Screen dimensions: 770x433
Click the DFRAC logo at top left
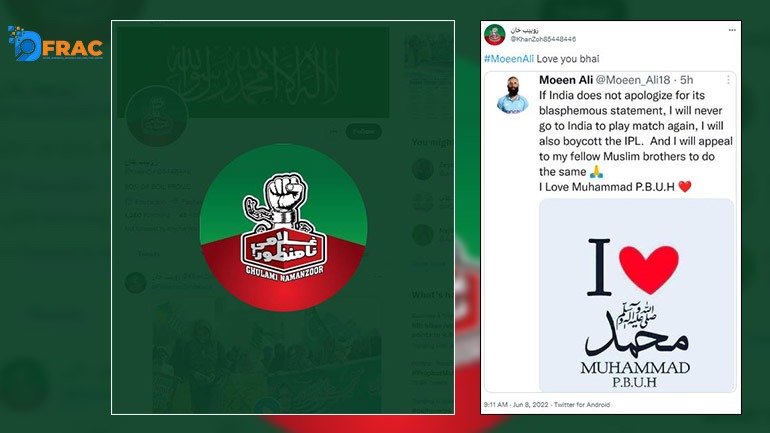click(x=55, y=44)
